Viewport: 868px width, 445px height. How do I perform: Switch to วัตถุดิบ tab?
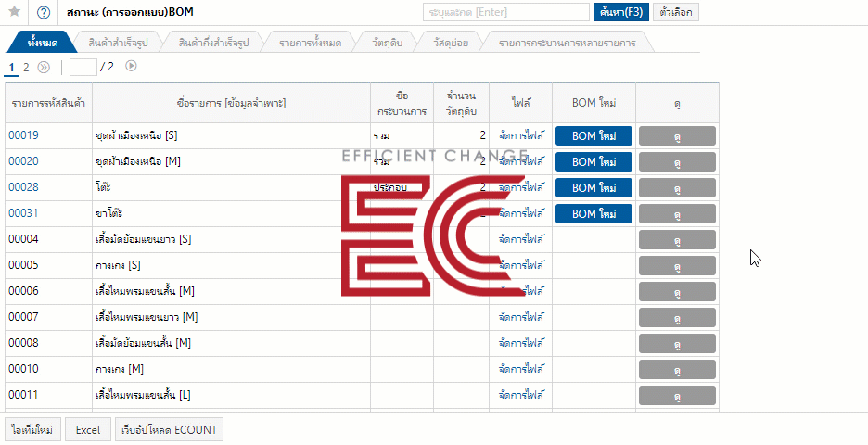(x=388, y=43)
